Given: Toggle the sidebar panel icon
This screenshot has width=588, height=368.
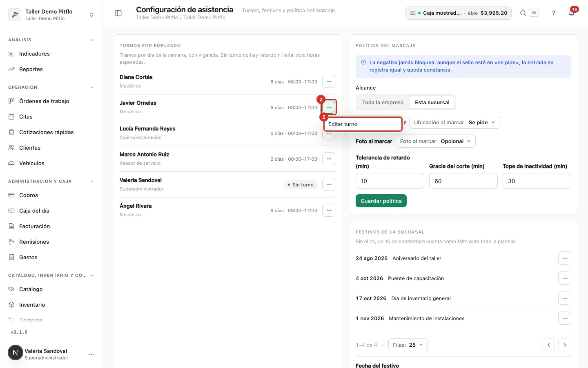Looking at the screenshot, I should (118, 13).
